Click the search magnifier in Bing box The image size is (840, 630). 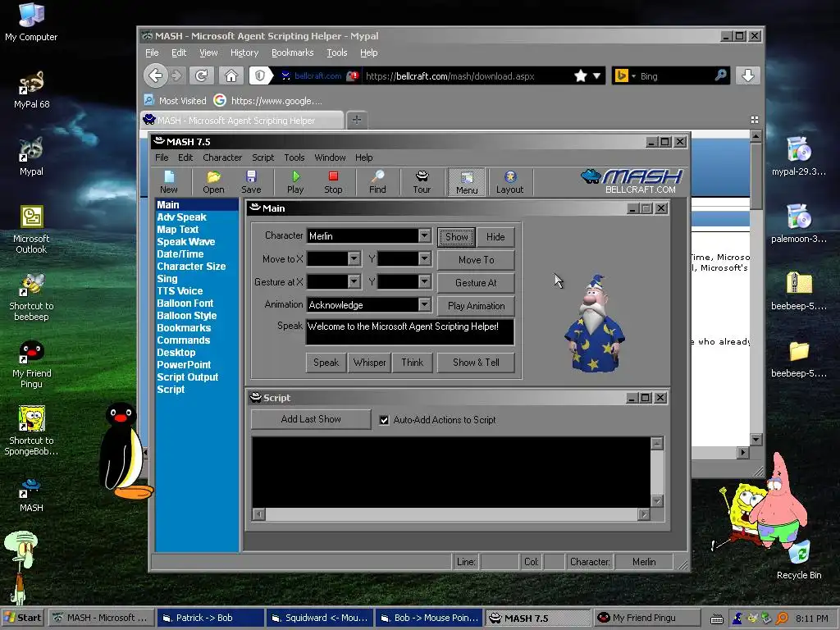(x=720, y=75)
